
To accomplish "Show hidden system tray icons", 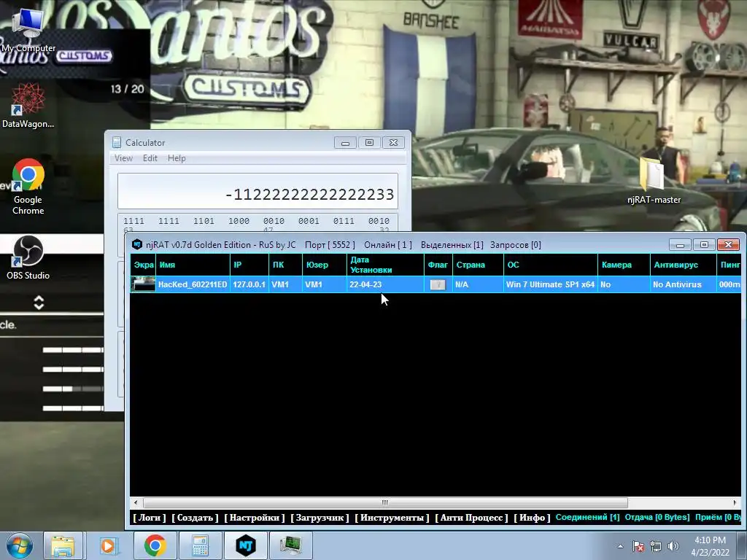I will coord(620,546).
